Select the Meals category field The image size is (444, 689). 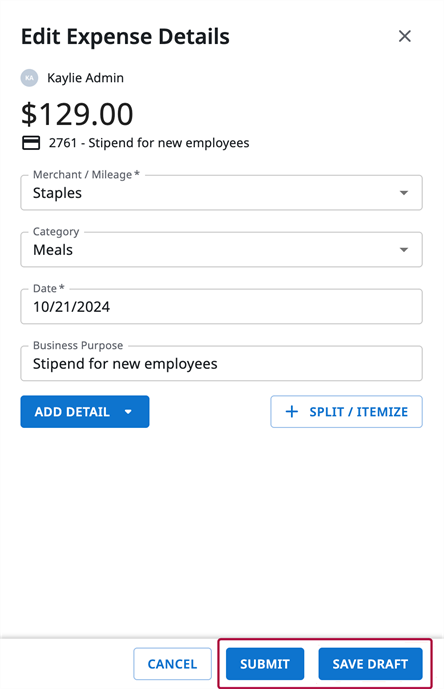(222, 250)
